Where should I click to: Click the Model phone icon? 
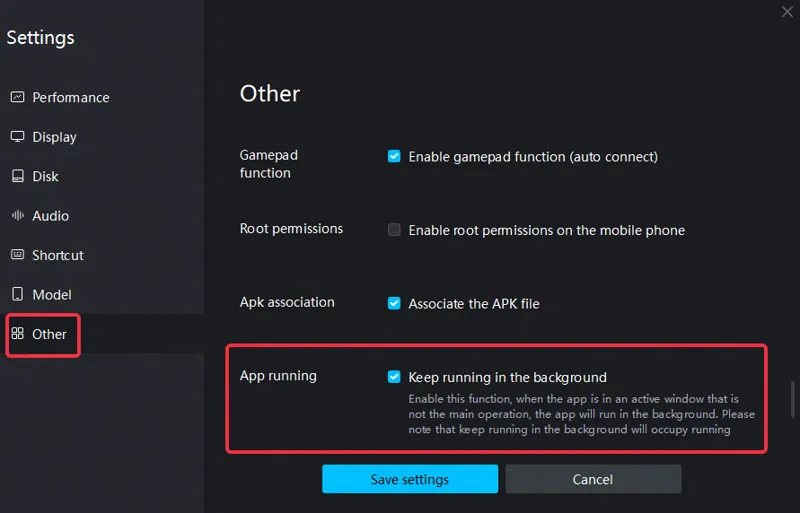pyautogui.click(x=17, y=294)
